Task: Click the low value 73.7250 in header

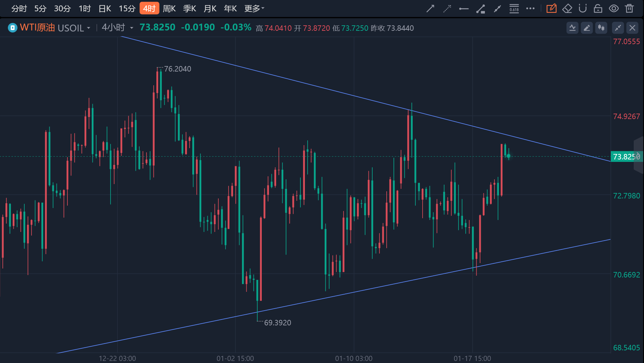Action: (x=355, y=28)
